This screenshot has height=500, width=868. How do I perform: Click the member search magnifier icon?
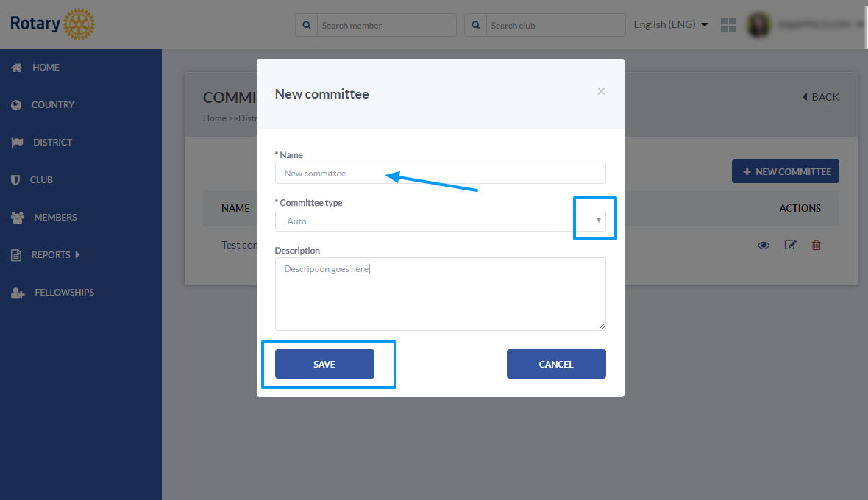[x=307, y=26]
